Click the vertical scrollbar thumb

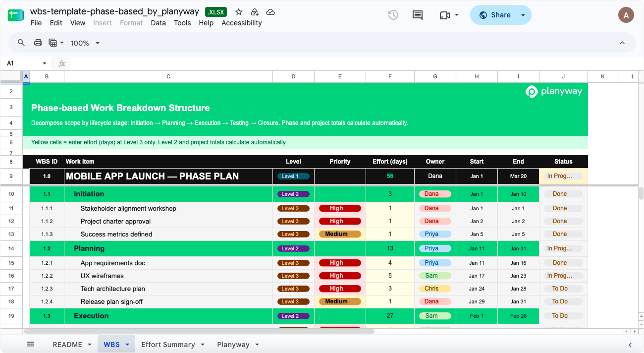641,193
